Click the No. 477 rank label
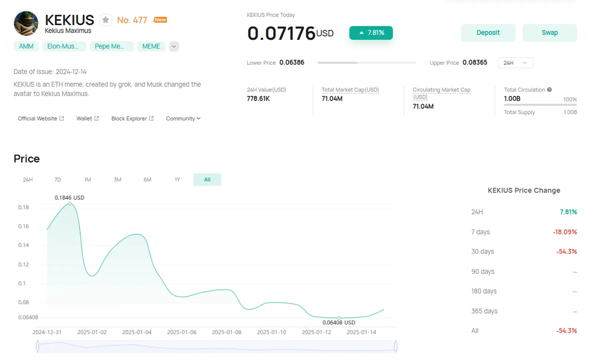Image resolution: width=602 pixels, height=364 pixels. click(132, 20)
